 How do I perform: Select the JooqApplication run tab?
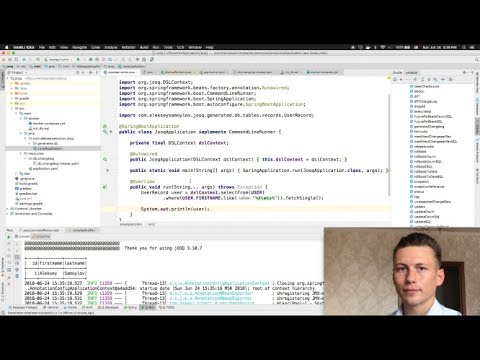pyautogui.click(x=82, y=230)
